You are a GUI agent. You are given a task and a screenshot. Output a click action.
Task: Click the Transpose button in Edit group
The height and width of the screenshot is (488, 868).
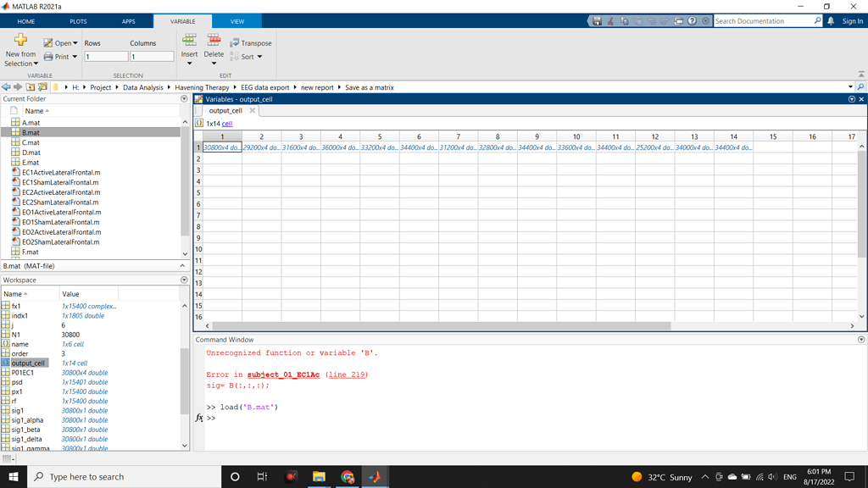point(251,42)
